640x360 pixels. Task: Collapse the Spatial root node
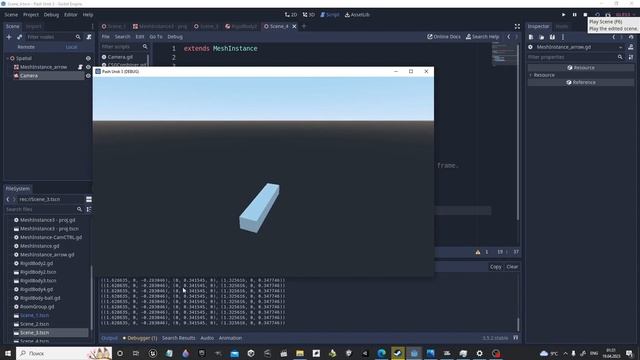(x=7, y=58)
